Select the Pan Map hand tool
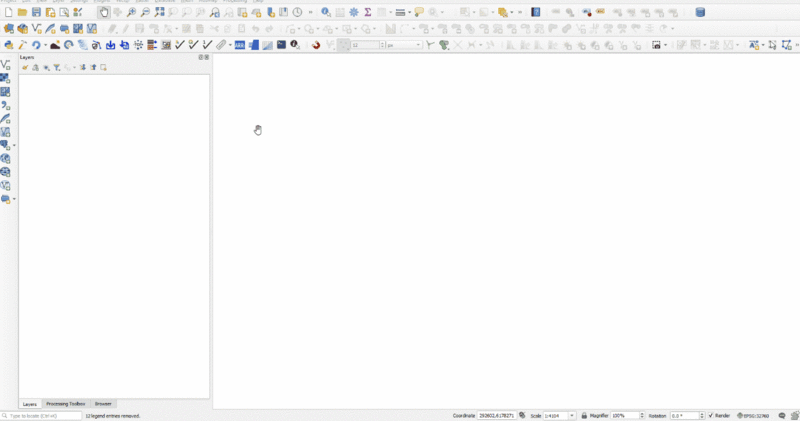This screenshot has width=800, height=421. click(104, 13)
